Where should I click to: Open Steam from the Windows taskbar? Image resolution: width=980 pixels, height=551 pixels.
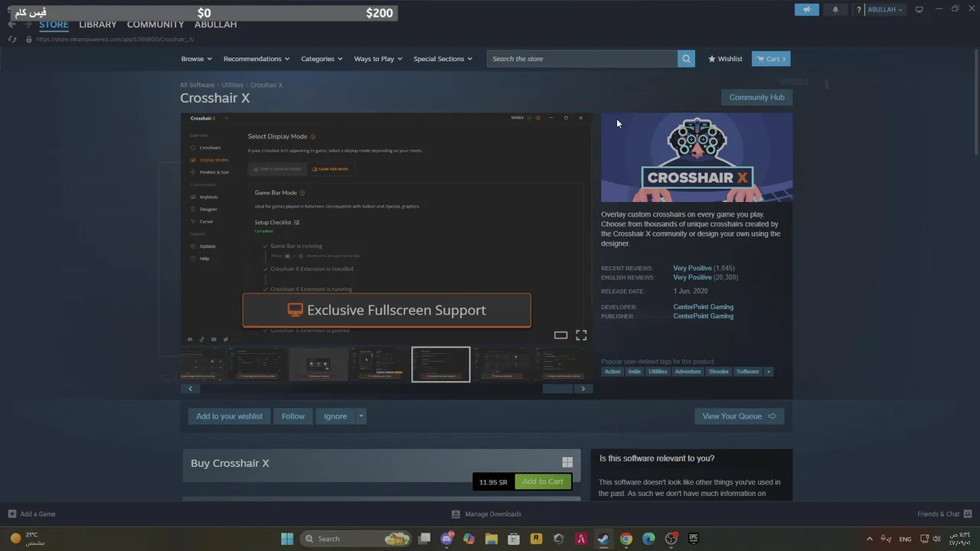click(603, 539)
